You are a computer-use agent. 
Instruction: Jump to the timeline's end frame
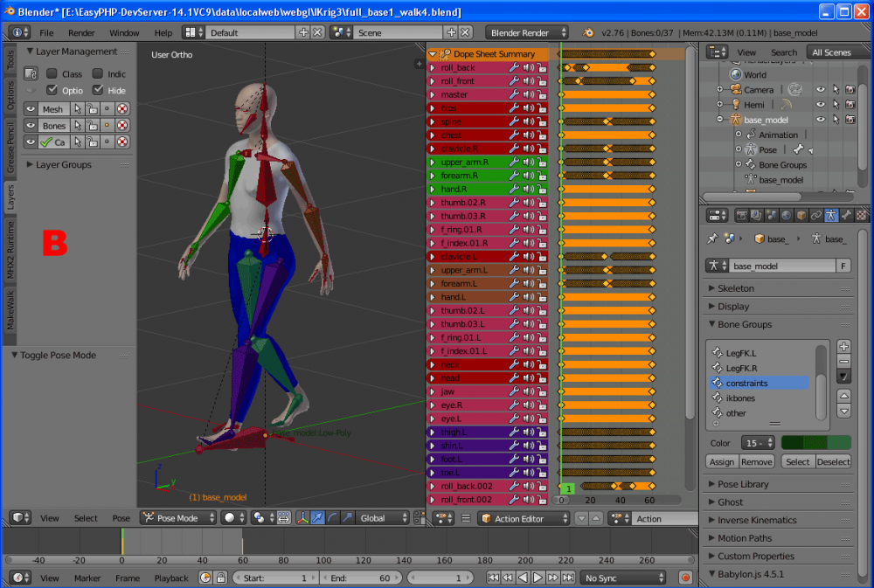(569, 578)
